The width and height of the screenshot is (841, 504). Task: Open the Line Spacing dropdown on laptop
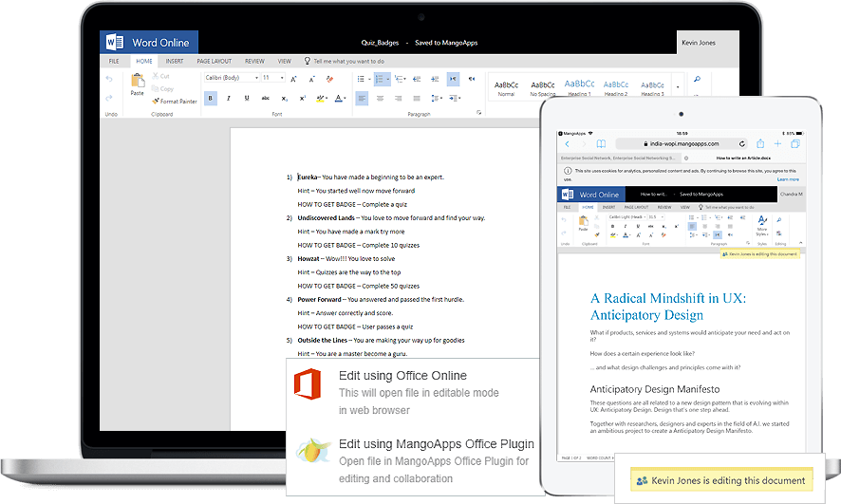[437, 98]
